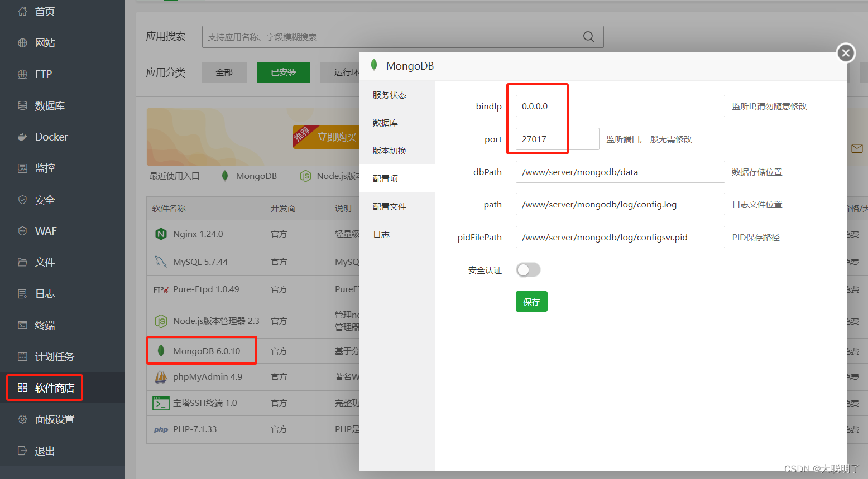
Task: Click the 退出 logout icon
Action: coord(22,451)
